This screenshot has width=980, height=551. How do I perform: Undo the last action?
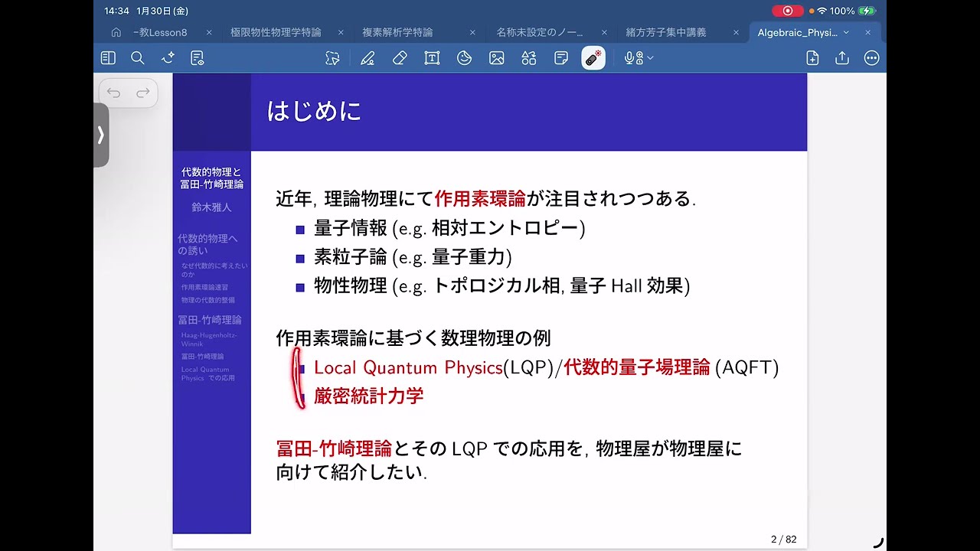click(x=114, y=93)
